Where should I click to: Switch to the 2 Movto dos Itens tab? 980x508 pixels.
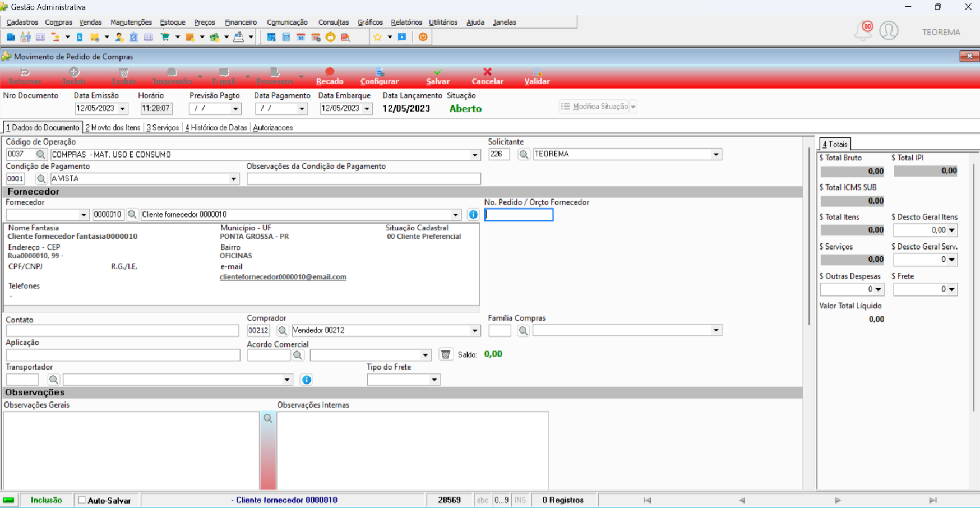click(113, 128)
